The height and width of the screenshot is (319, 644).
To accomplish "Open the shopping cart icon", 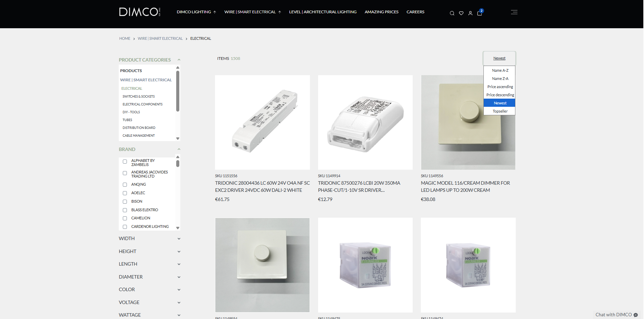I will pyautogui.click(x=479, y=13).
